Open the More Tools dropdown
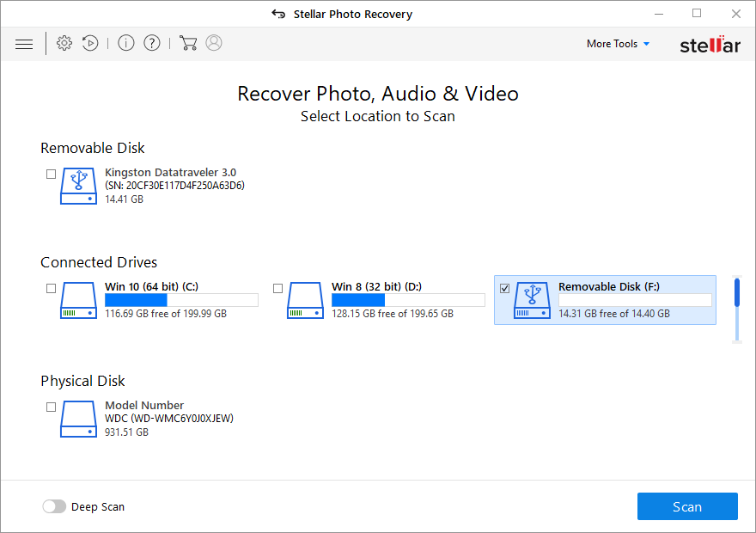 [x=612, y=43]
